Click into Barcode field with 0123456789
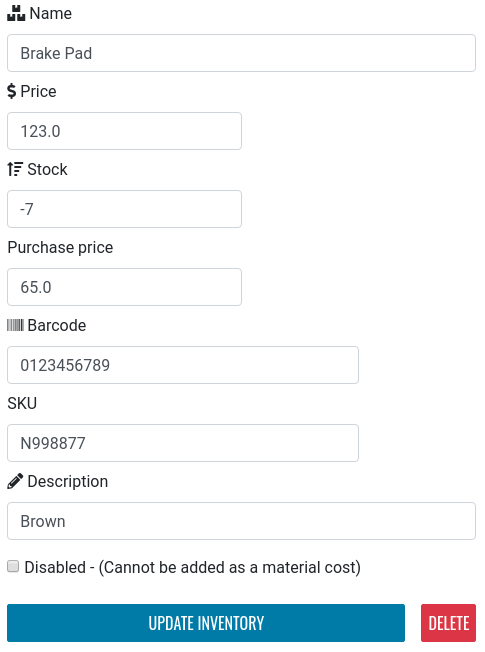The height and width of the screenshot is (652, 485). (183, 365)
